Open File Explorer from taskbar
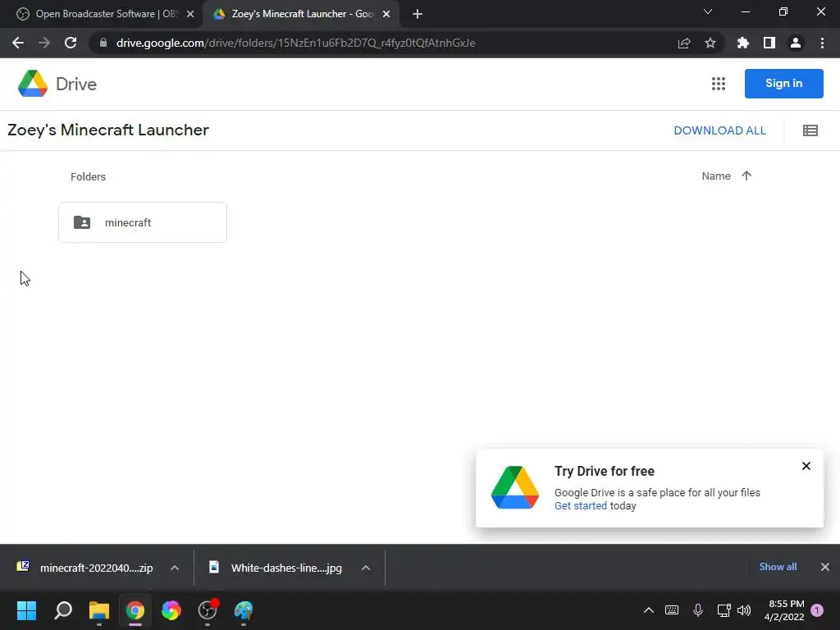This screenshot has width=840, height=630. tap(99, 610)
